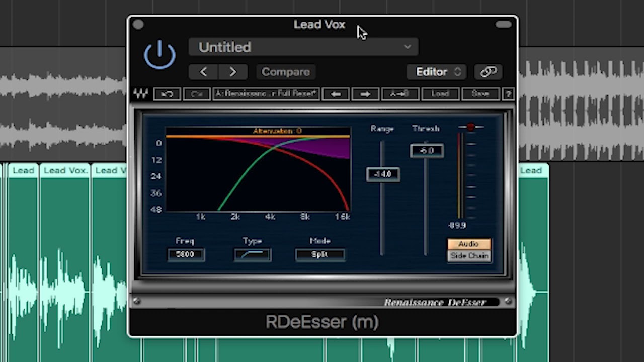Viewport: 644px width, 362px height.
Task: Click the 24 dB axis label
Action: click(x=156, y=176)
